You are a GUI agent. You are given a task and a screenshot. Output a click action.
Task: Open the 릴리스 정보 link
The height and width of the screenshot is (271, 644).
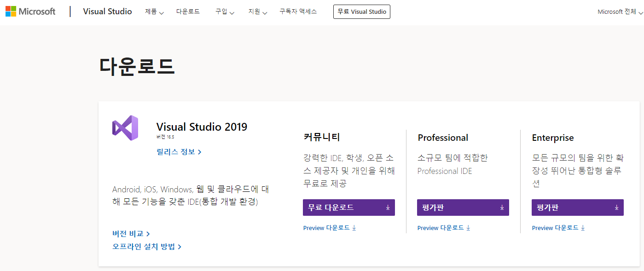[179, 152]
